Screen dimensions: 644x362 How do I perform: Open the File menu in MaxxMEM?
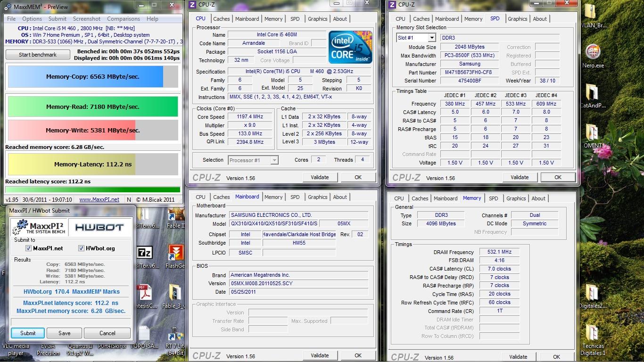click(x=11, y=19)
